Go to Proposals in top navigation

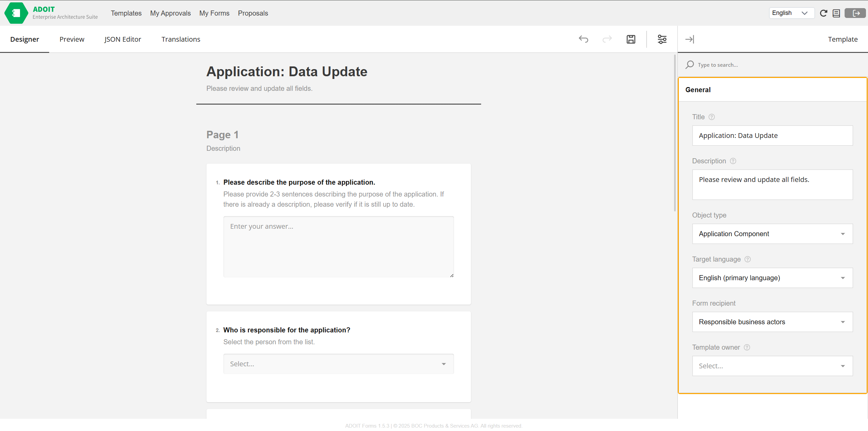click(253, 13)
